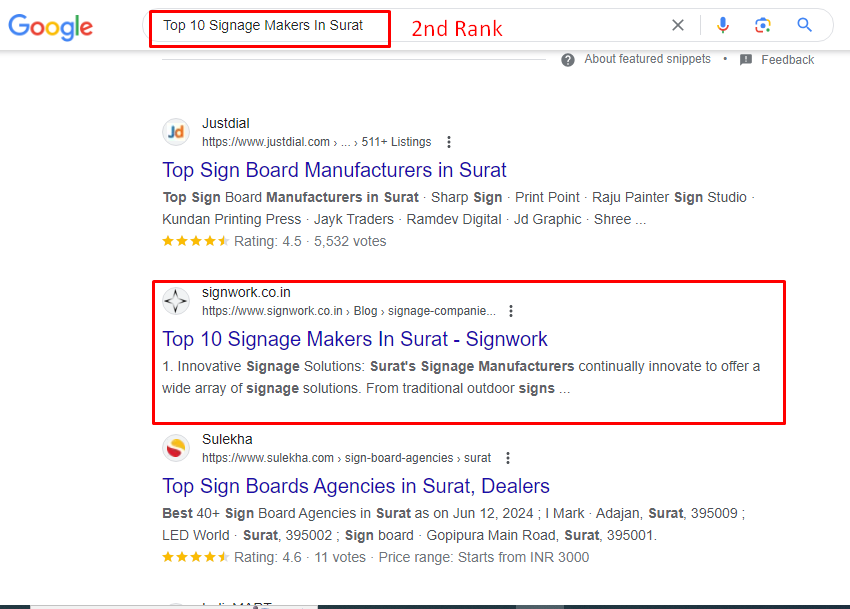The image size is (850, 609).
Task: Select the Justdial site name text
Action: pyautogui.click(x=226, y=124)
